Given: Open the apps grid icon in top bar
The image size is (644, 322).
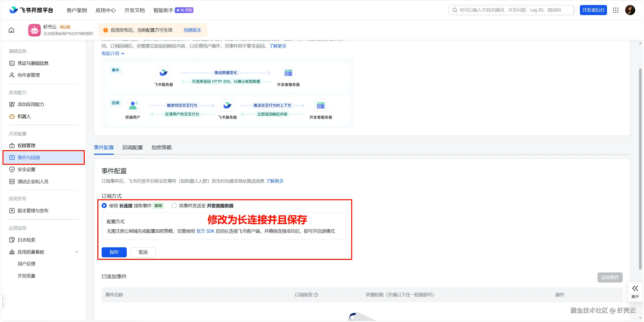Looking at the screenshot, I should point(616,10).
